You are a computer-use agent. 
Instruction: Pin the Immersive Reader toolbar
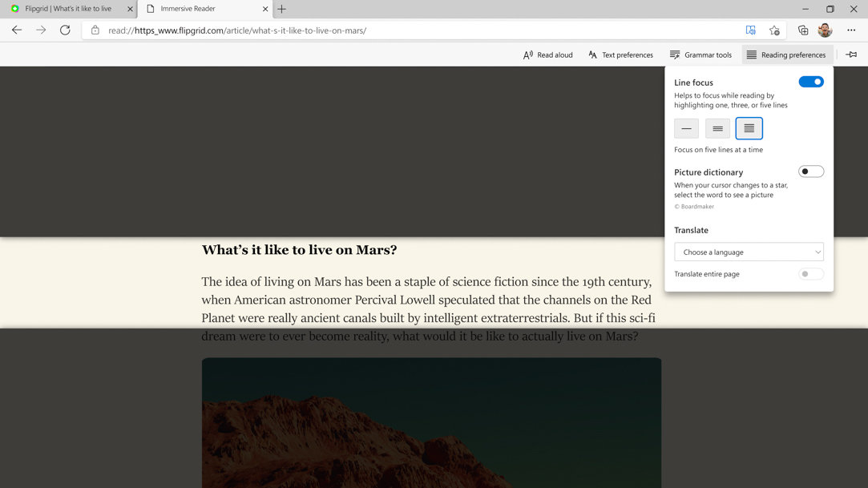tap(851, 54)
